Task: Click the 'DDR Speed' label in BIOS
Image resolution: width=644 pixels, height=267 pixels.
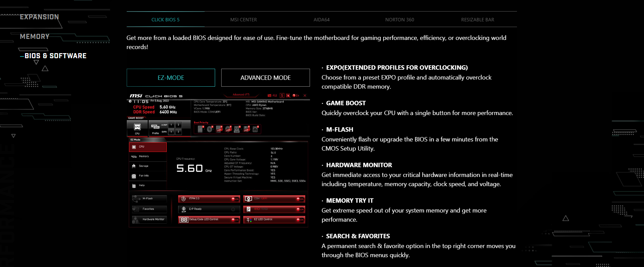Action: point(144,112)
